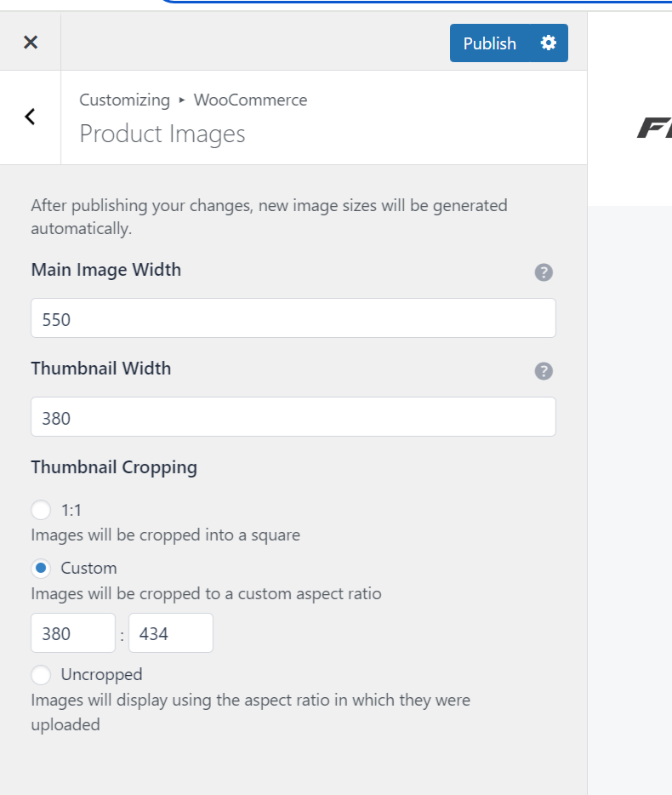Focus the Main Image Width field
The height and width of the screenshot is (795, 672).
293,318
